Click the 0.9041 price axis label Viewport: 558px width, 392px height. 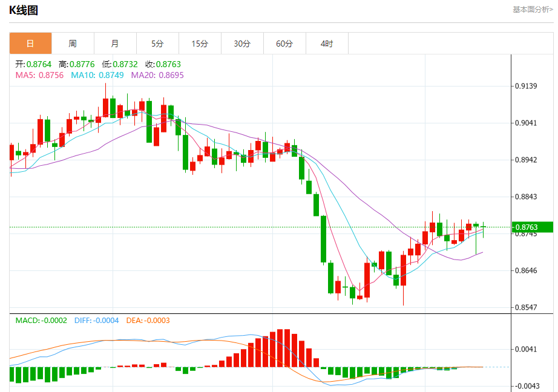526,123
